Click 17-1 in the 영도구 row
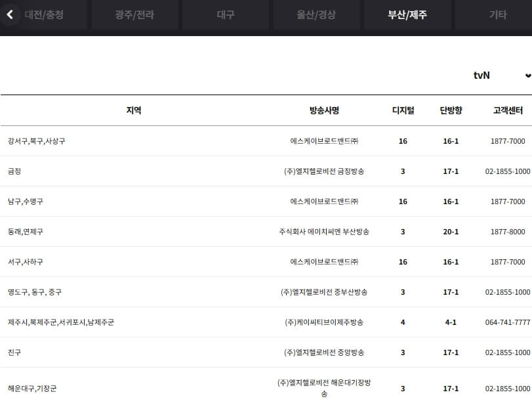This screenshot has width=532, height=405. point(451,292)
